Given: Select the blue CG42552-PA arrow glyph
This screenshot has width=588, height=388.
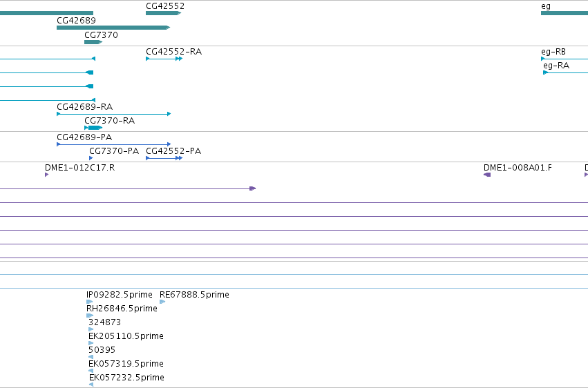Looking at the screenshot, I should coord(164,158).
